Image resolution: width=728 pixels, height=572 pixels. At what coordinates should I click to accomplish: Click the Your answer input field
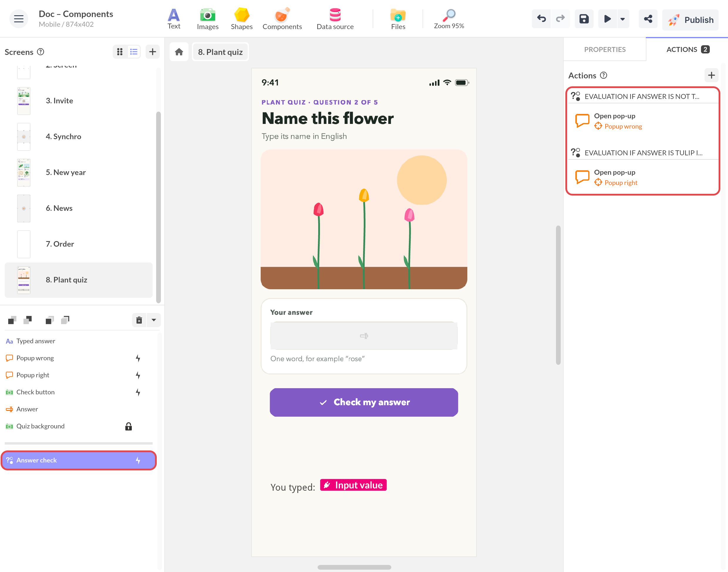coord(364,336)
